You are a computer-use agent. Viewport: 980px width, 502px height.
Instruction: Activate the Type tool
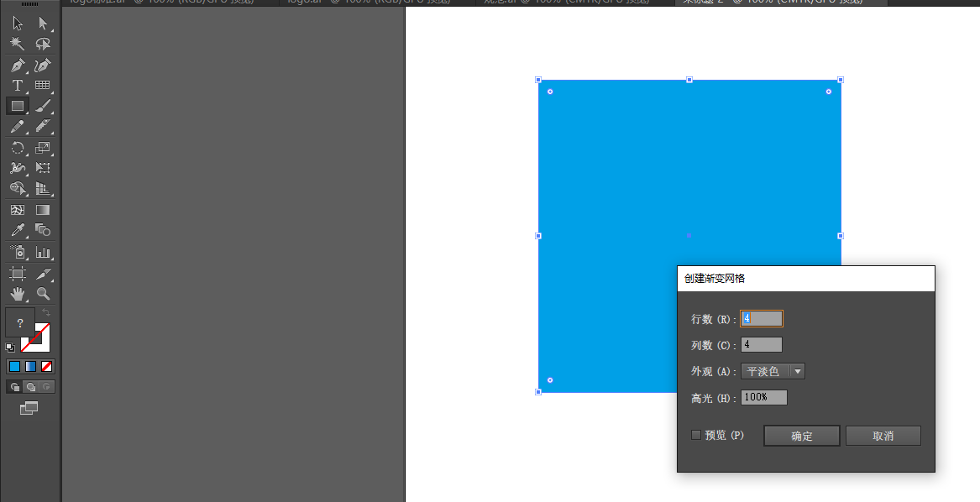(18, 85)
